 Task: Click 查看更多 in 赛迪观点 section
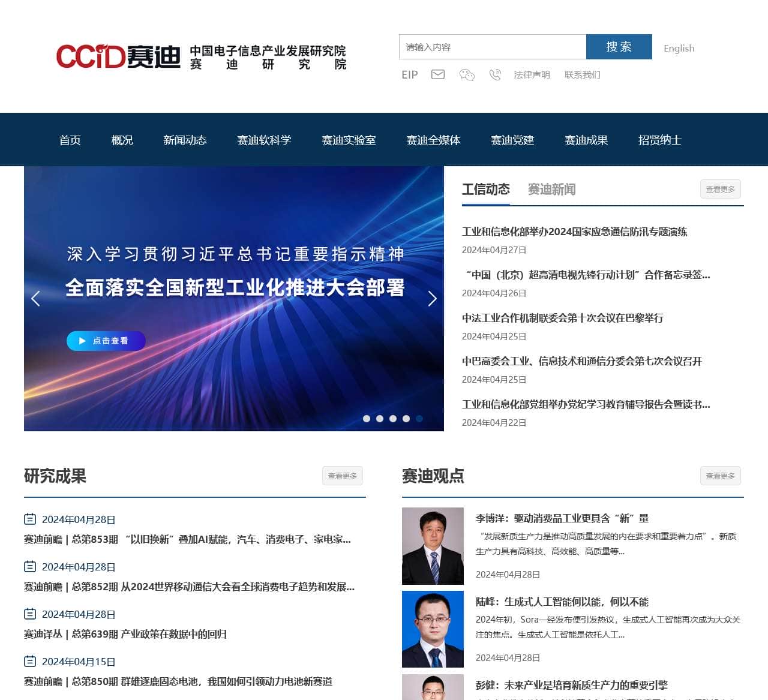coord(721,476)
